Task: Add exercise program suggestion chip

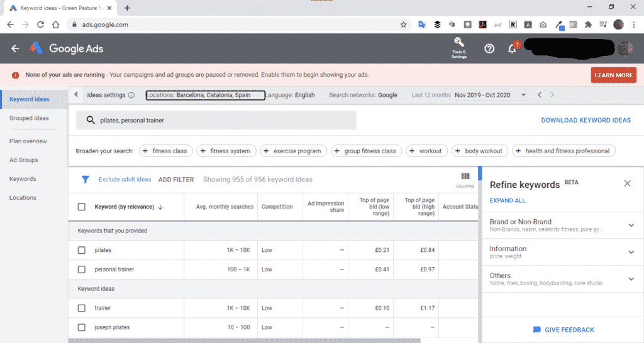Action: click(x=294, y=151)
